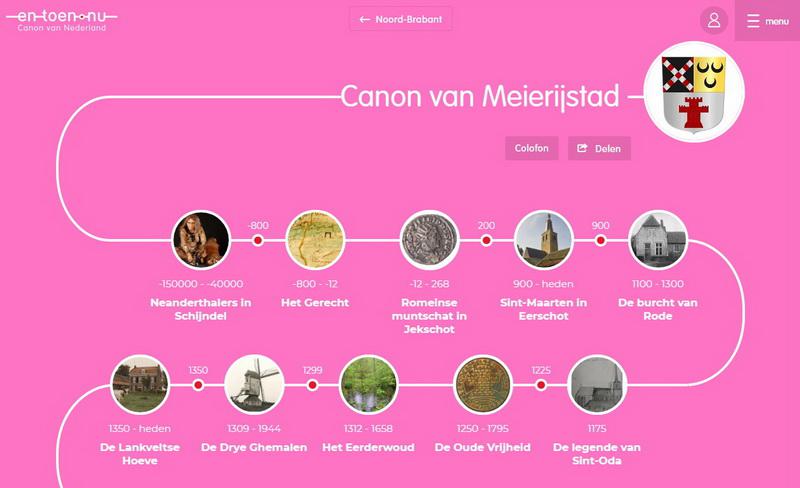View De burcht van Rode thumbnail
800x488 pixels.
[x=657, y=241]
